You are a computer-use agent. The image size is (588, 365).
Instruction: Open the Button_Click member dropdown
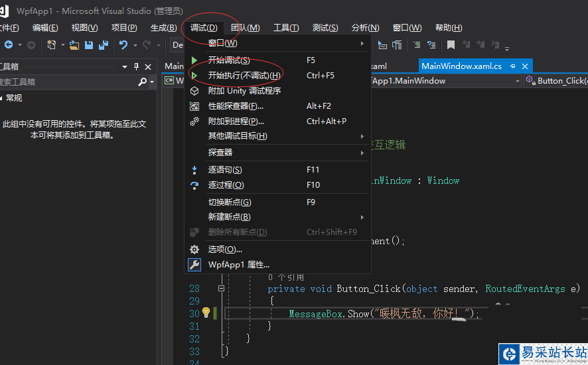tap(557, 81)
